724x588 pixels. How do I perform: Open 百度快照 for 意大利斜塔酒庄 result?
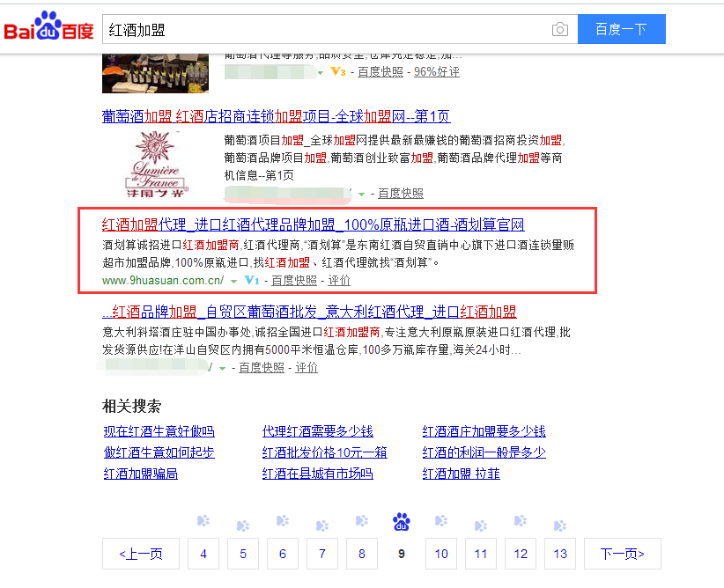[x=262, y=367]
